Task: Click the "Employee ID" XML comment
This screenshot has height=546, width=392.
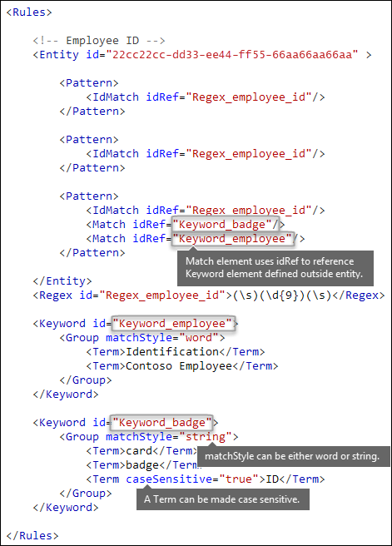Action: click(99, 41)
